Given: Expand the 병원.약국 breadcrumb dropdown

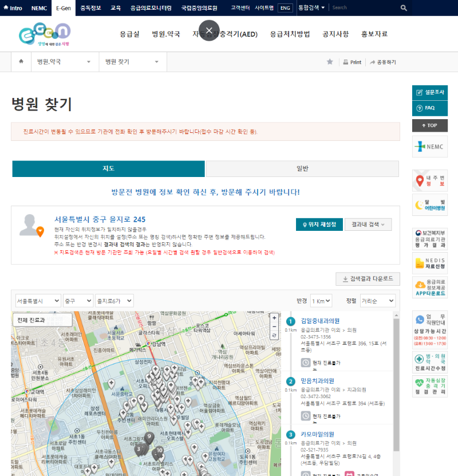Looking at the screenshot, I should [x=65, y=62].
